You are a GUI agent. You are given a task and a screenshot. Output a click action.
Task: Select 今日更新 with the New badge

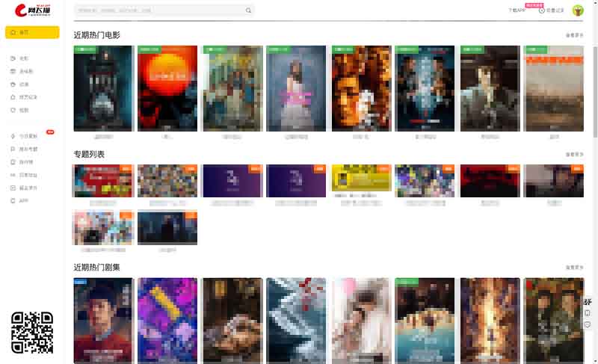[27, 137]
